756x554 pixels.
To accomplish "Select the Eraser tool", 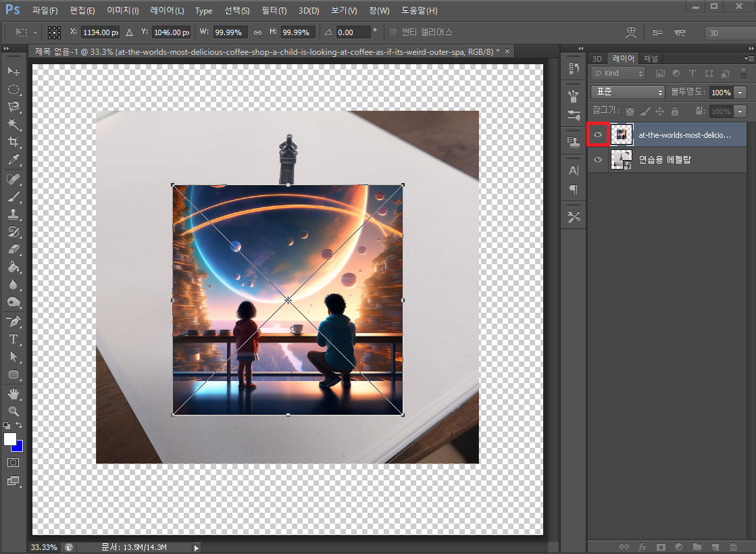I will pos(14,249).
